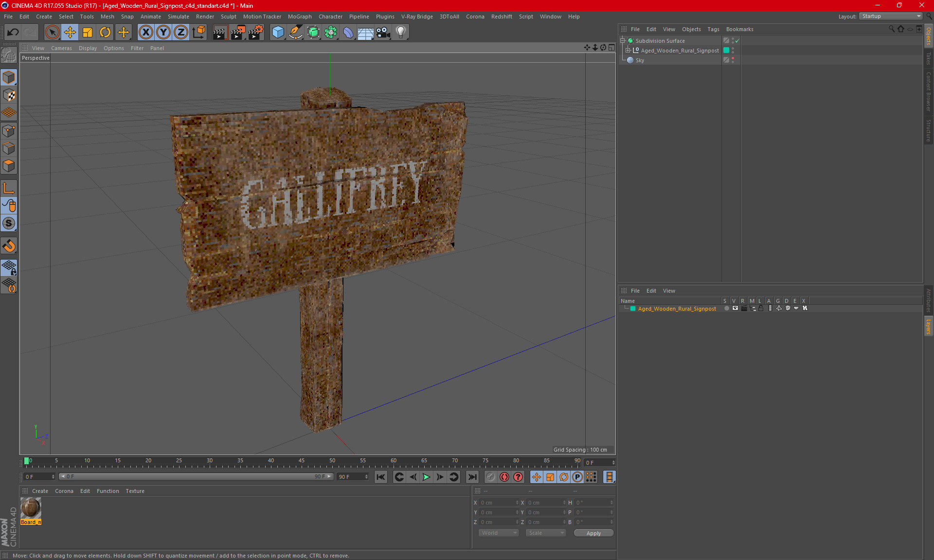Toggle layer visibility in View column
Image resolution: width=934 pixels, height=560 pixels.
click(735, 308)
